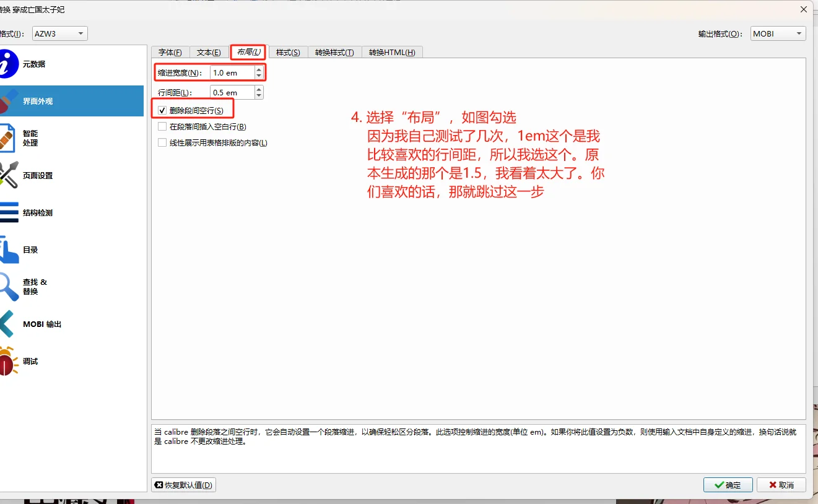The image size is (818, 504).
Task: Open the 输出格式 MOBI dropdown
Action: (x=778, y=33)
